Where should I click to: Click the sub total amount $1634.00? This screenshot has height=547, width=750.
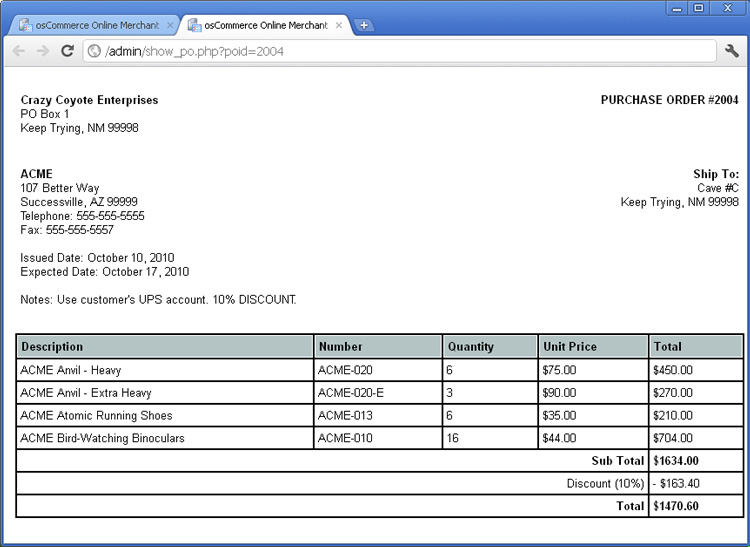point(675,460)
